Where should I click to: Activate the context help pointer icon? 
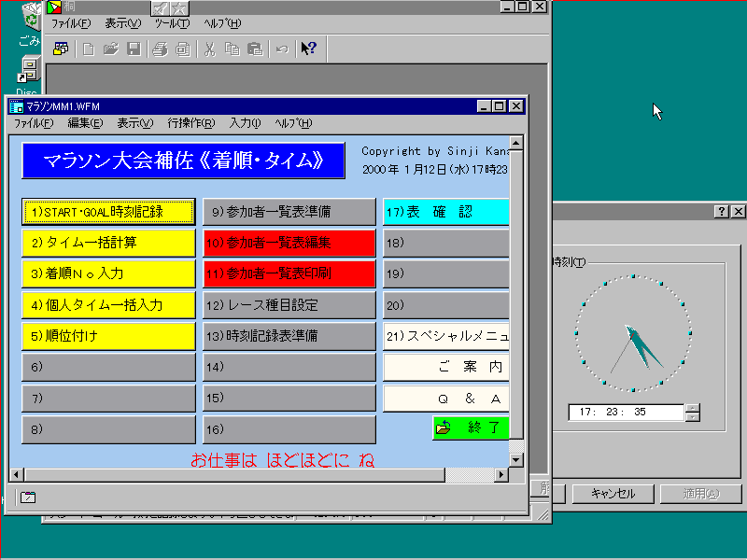[x=308, y=49]
